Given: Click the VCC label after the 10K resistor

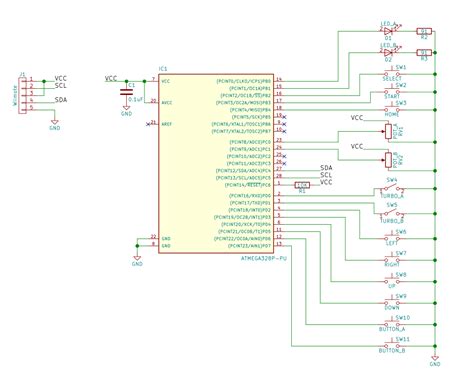Looking at the screenshot, I should pos(326,182).
